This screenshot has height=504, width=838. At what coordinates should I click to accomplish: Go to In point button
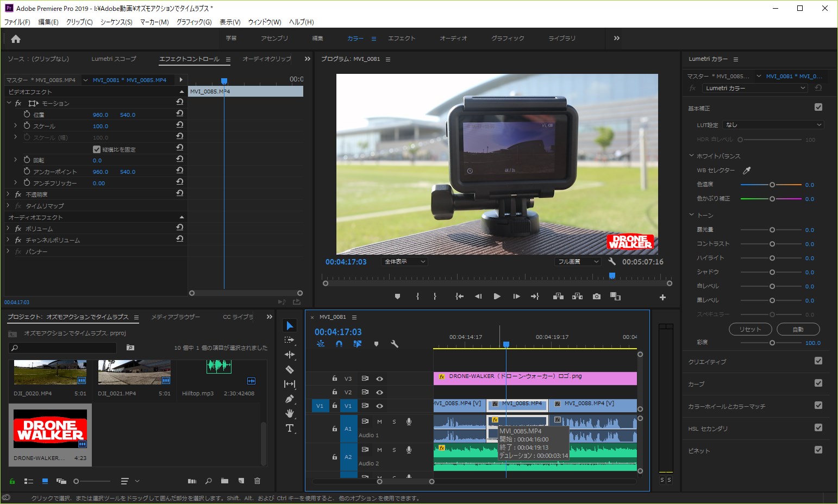[x=459, y=297]
